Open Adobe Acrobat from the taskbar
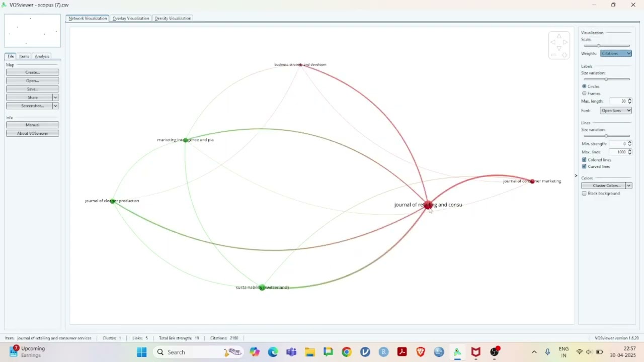 tap(402, 352)
